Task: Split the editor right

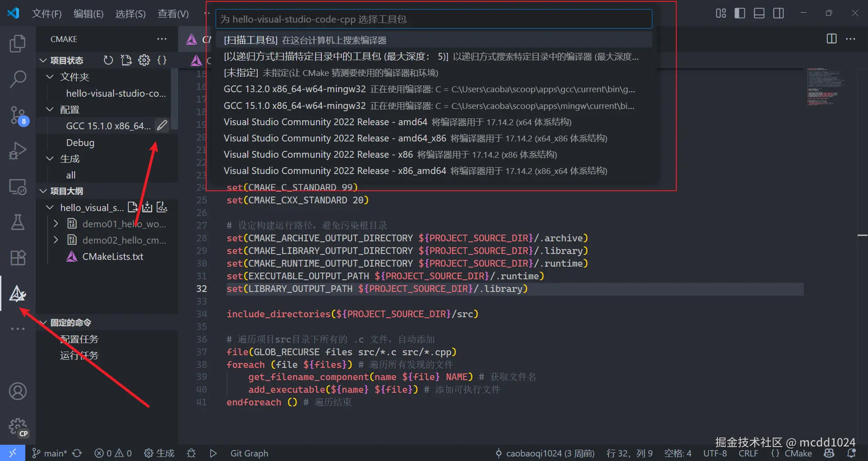Action: [831, 39]
